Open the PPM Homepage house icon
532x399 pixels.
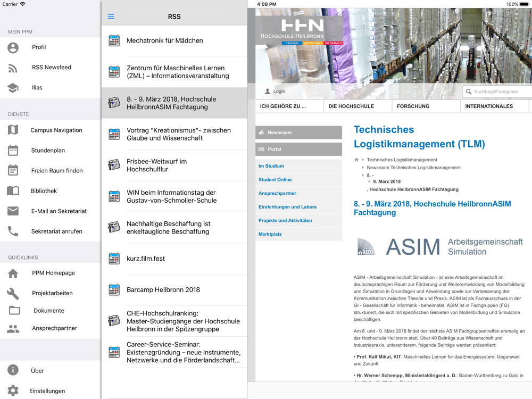coord(13,273)
